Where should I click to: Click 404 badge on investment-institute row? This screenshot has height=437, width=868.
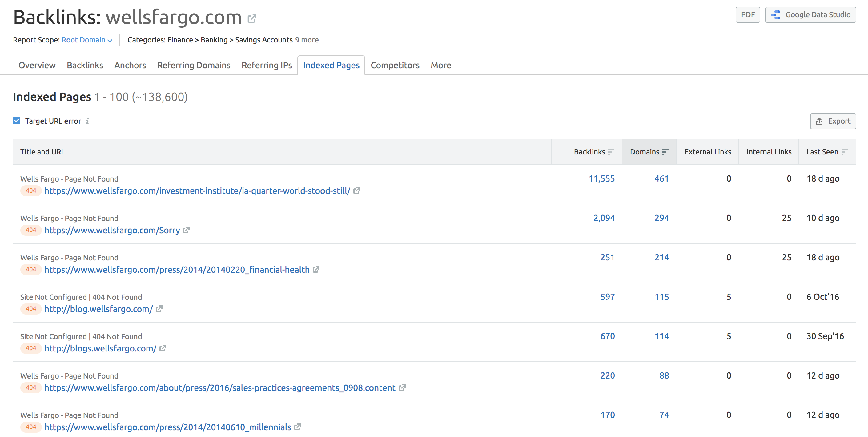(x=31, y=191)
